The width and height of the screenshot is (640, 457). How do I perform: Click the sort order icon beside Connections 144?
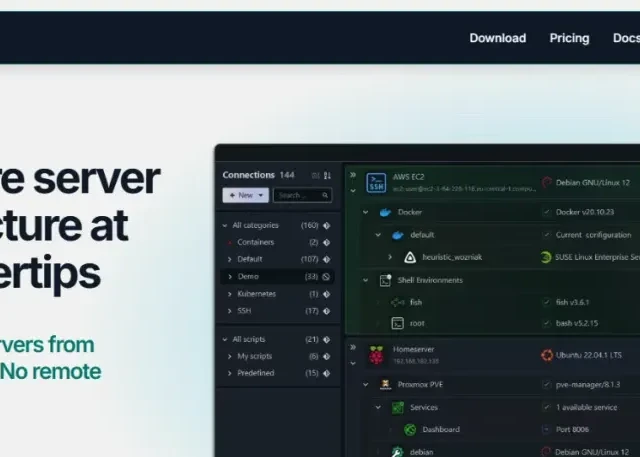click(x=327, y=175)
